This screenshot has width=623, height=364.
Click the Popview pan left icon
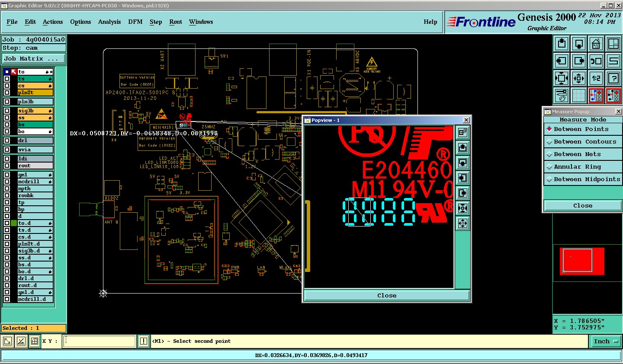462,178
